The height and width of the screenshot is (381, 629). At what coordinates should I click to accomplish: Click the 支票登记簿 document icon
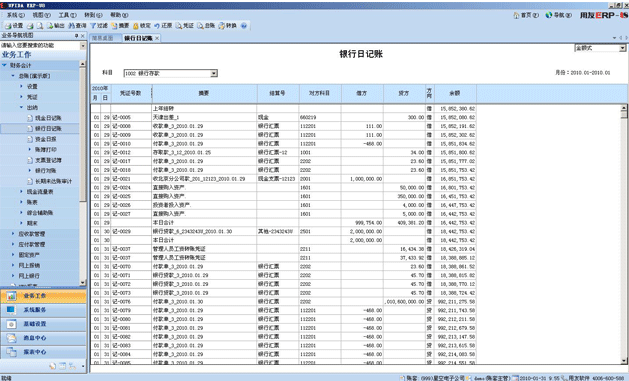coord(30,160)
